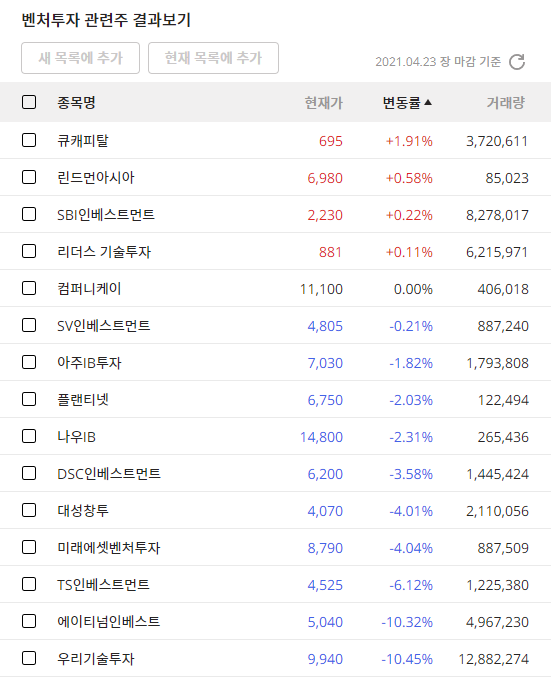
Task: Open SV인베스트먼트 stock name
Action: [104, 326]
